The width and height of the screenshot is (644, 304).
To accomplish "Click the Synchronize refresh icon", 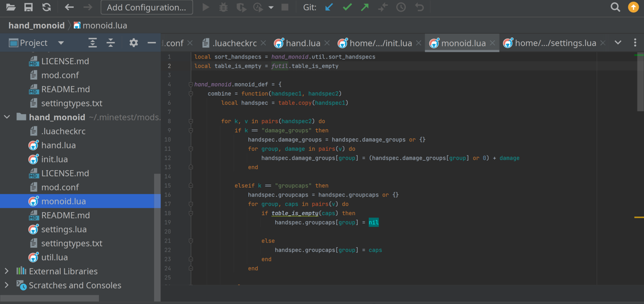I will 46,7.
